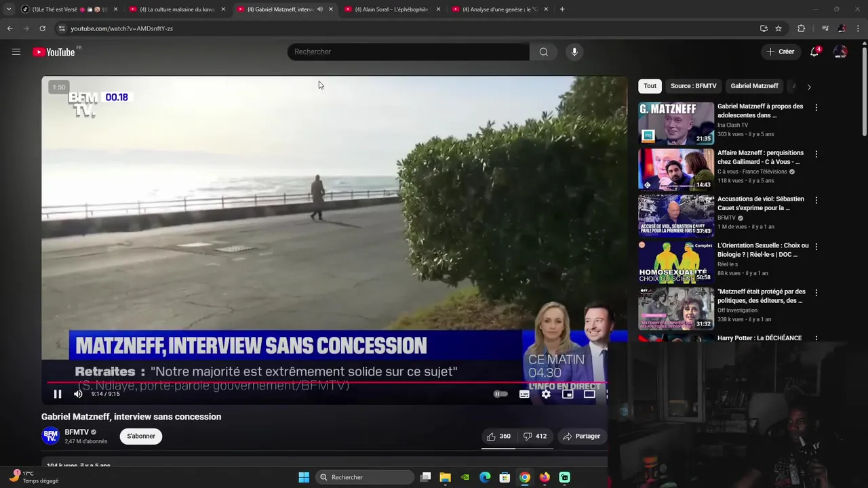
Task: Open the Chrome three-dot menu
Action: point(859,28)
